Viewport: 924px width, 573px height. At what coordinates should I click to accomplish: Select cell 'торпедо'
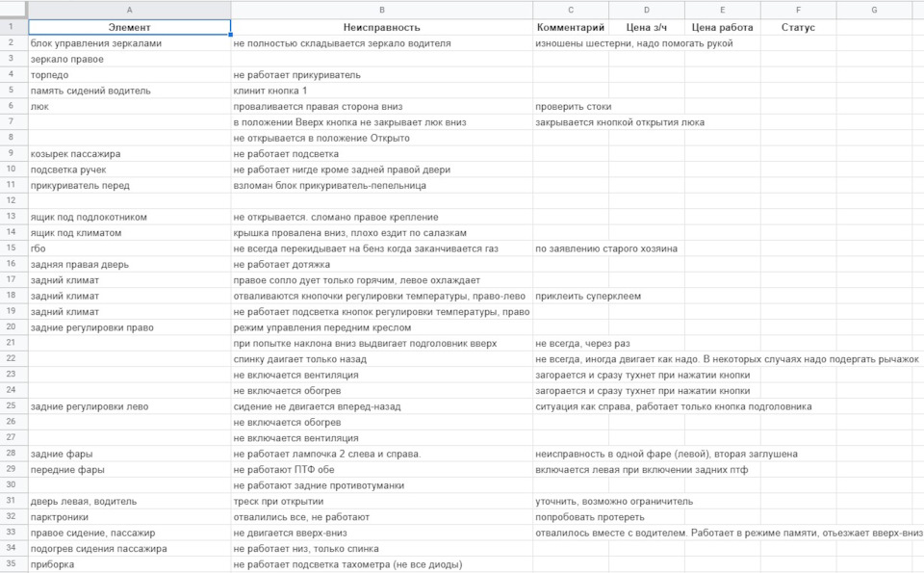tap(130, 75)
